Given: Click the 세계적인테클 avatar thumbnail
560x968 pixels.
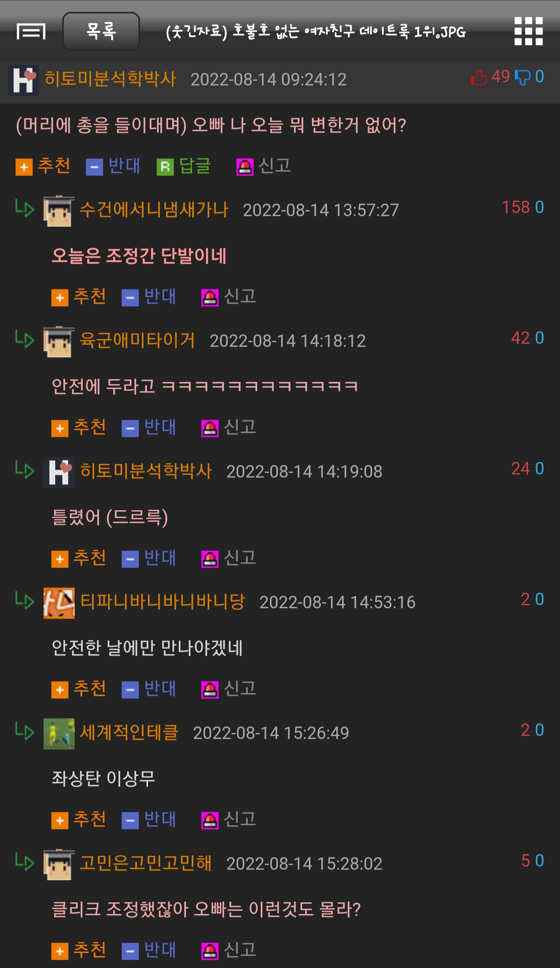Looking at the screenshot, I should click(59, 734).
